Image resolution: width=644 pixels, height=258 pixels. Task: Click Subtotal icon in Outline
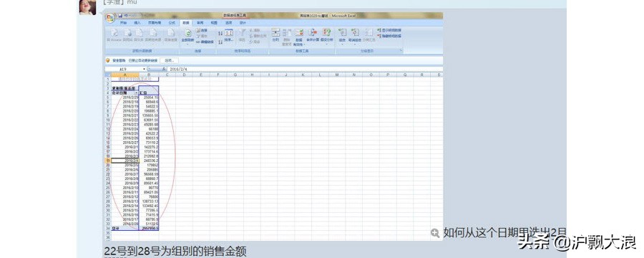coord(369,32)
